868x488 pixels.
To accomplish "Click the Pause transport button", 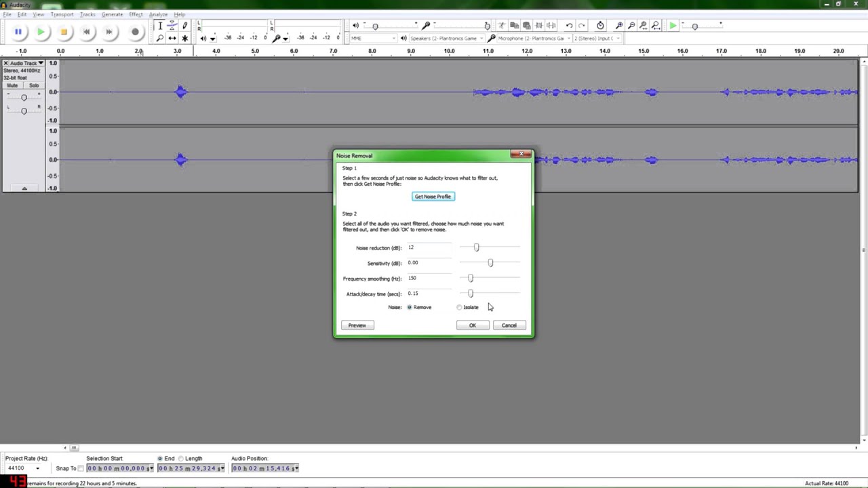I will click(18, 32).
